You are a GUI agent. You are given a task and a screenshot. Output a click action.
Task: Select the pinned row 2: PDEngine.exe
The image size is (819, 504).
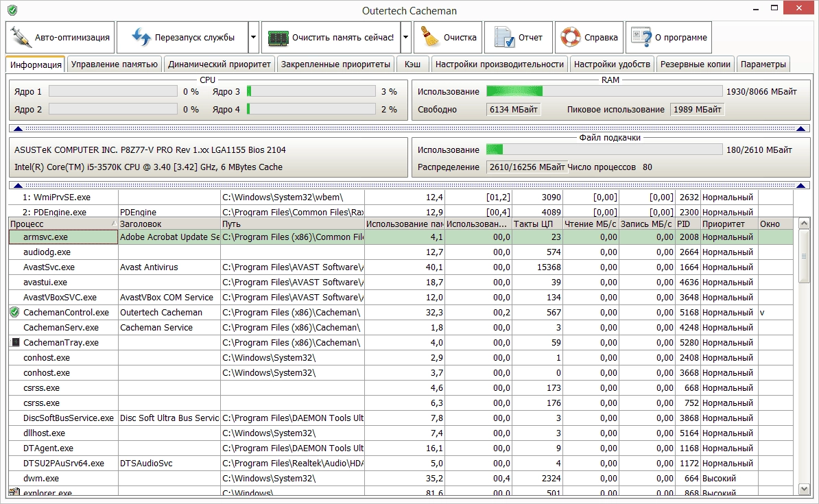[401, 211]
